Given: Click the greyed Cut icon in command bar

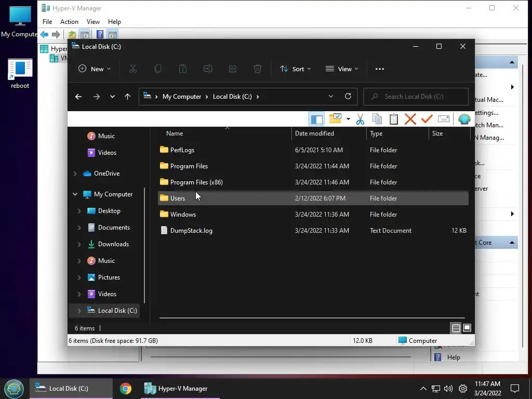Looking at the screenshot, I should coord(132,69).
